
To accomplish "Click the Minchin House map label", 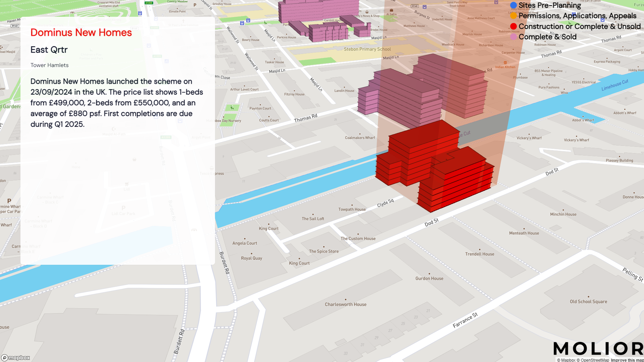I will 563,215.
